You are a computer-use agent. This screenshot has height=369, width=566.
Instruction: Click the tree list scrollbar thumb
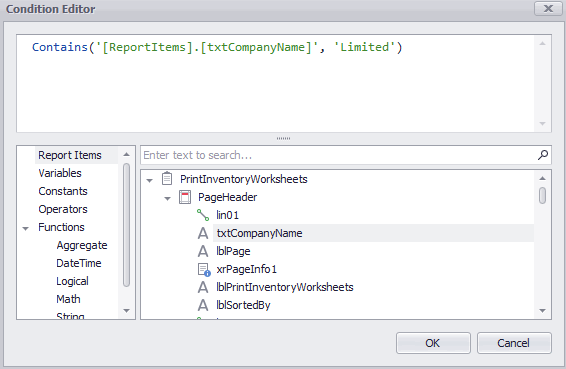point(542,195)
